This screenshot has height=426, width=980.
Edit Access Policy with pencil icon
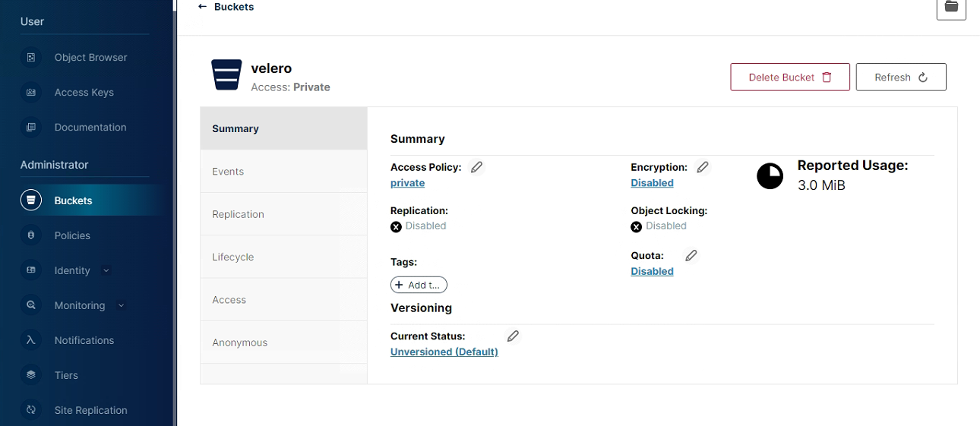476,167
